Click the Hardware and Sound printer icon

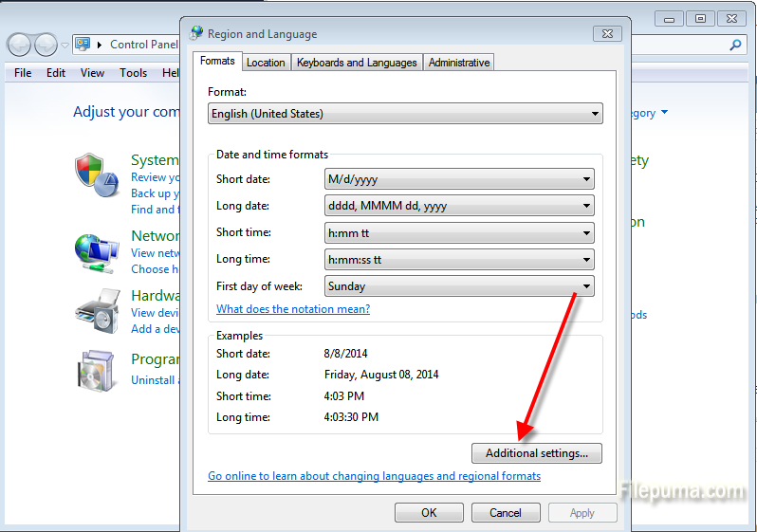[x=97, y=308]
